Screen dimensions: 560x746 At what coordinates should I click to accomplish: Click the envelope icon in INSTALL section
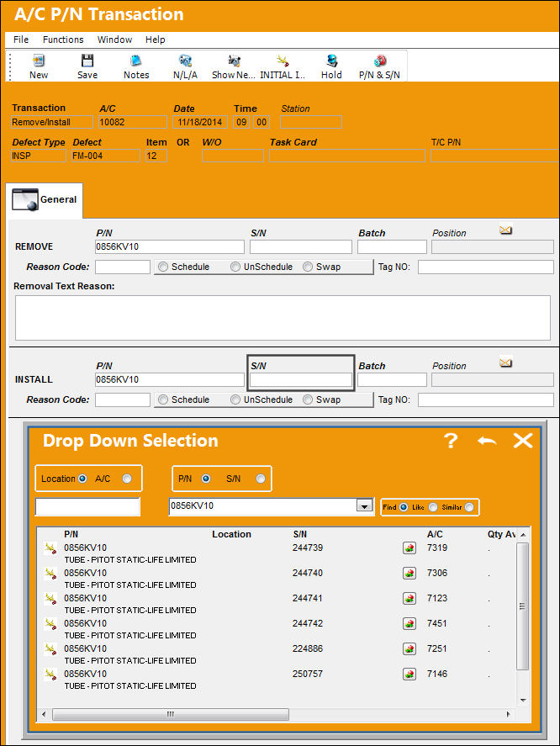tap(505, 363)
